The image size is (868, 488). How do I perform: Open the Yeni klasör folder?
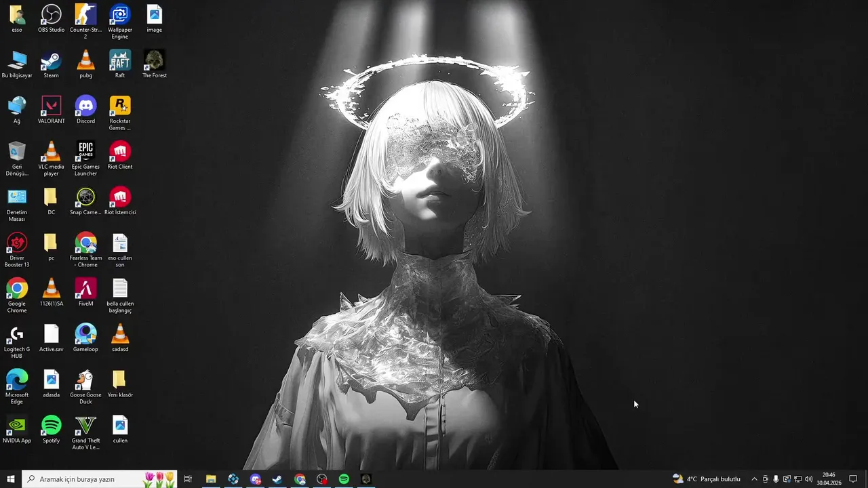click(120, 382)
